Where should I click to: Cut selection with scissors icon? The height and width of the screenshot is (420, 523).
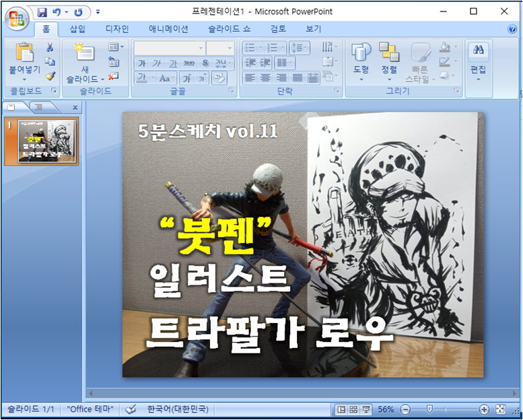(50, 47)
